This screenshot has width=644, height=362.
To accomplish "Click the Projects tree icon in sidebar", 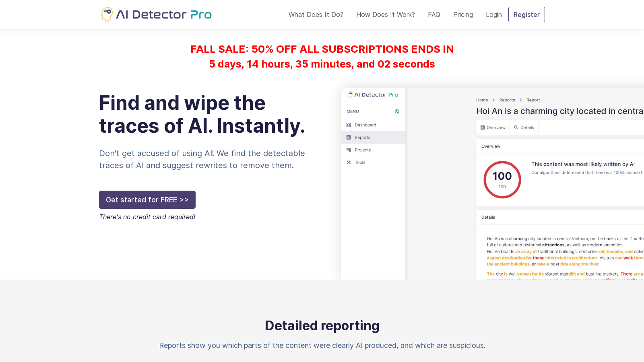I will coord(349,150).
